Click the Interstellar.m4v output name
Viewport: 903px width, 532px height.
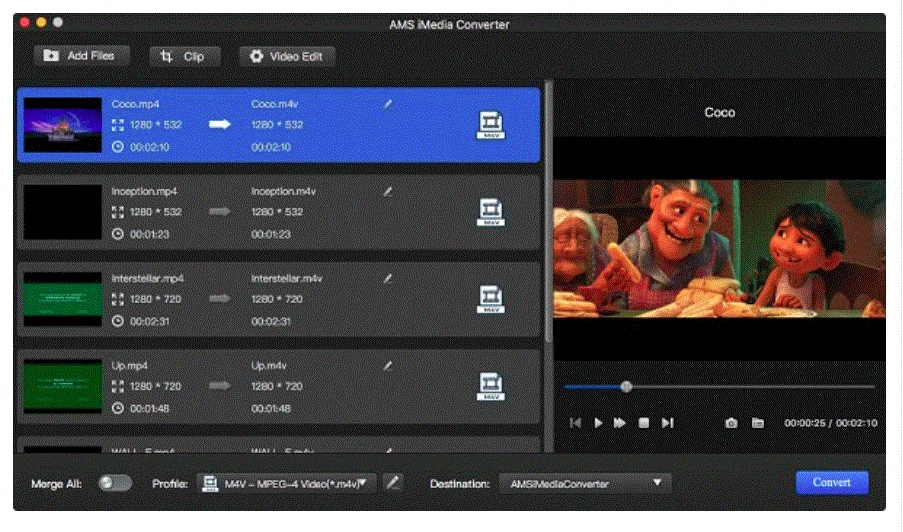point(287,279)
